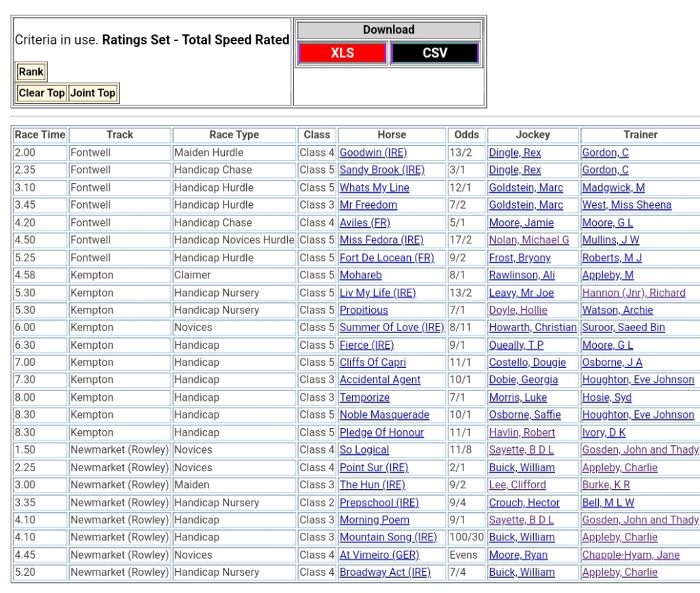Select the Joint Top filter button
The width and height of the screenshot is (700, 593).
[94, 93]
